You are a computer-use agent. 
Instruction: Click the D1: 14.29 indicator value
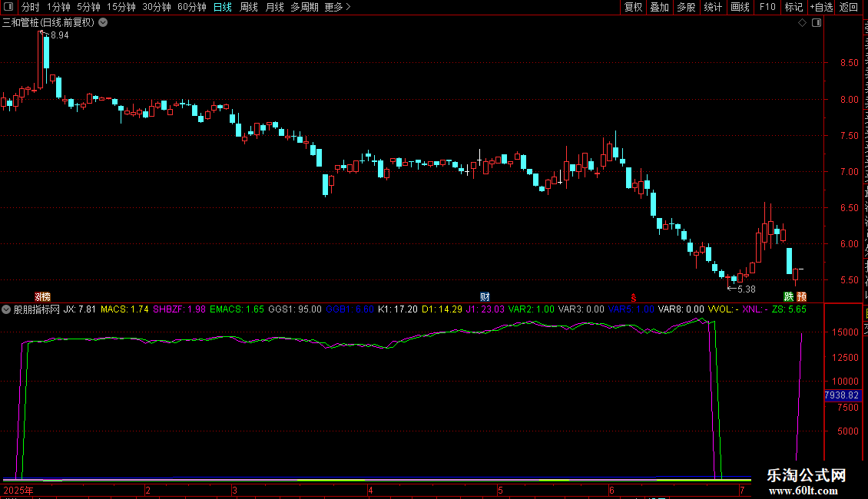point(442,309)
